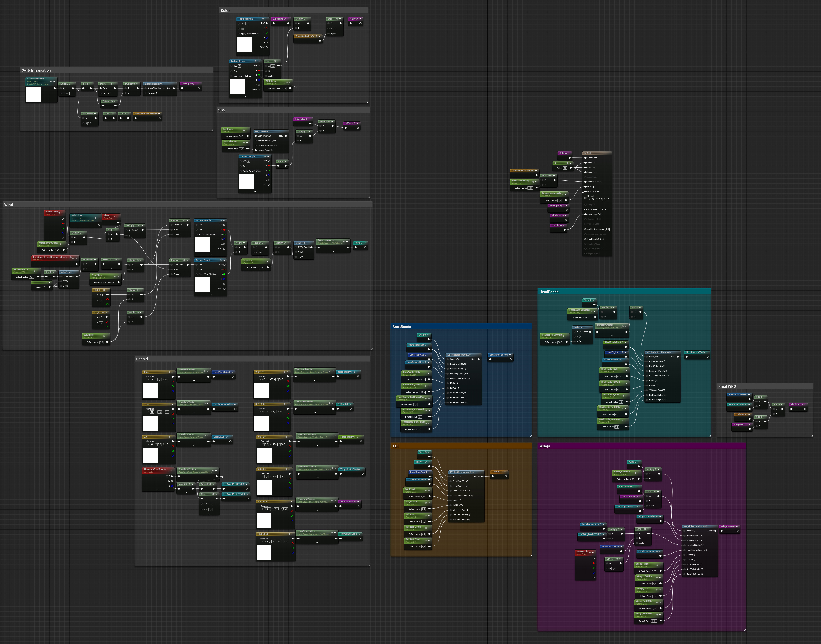Click the Ambient Occlusion input pin
821x644 pixels.
[585, 229]
